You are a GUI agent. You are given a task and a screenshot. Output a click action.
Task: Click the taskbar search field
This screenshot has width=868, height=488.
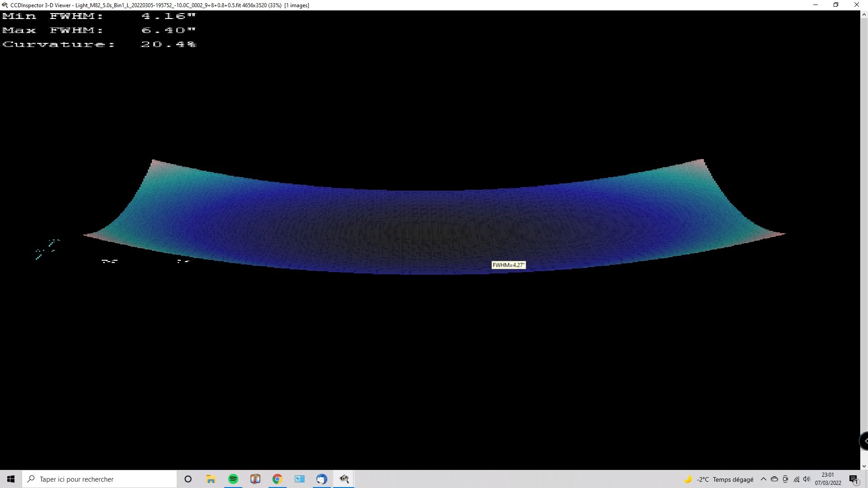click(x=99, y=479)
